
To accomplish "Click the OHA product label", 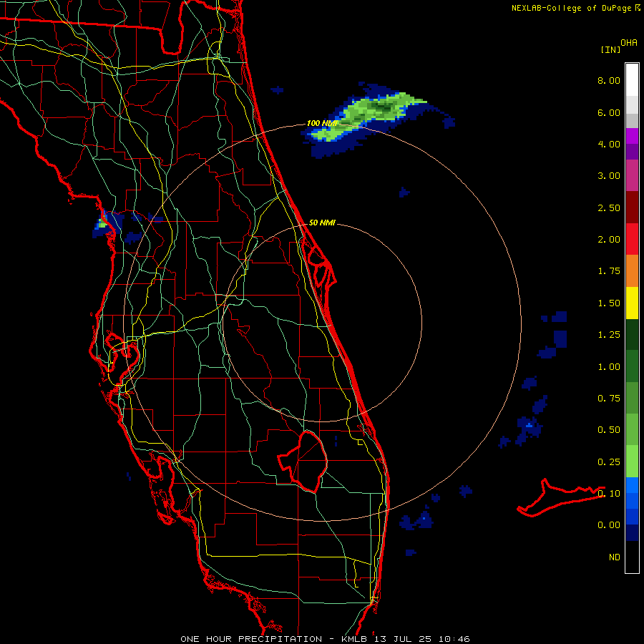I will coord(629,42).
